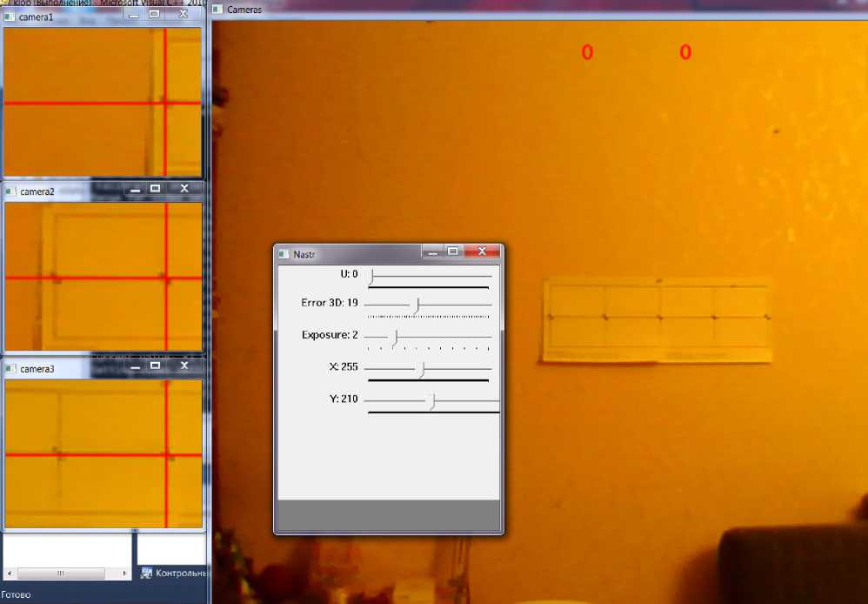Image resolution: width=868 pixels, height=604 pixels.
Task: Click the Exposure slider thumb
Action: (395, 337)
